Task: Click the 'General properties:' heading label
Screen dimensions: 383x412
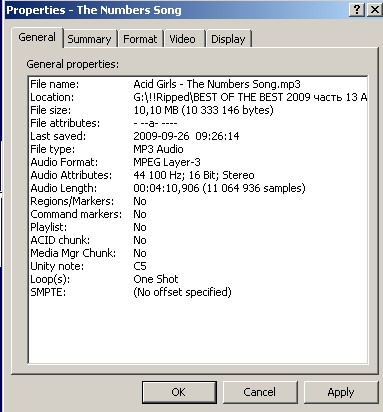Action: click(x=73, y=64)
